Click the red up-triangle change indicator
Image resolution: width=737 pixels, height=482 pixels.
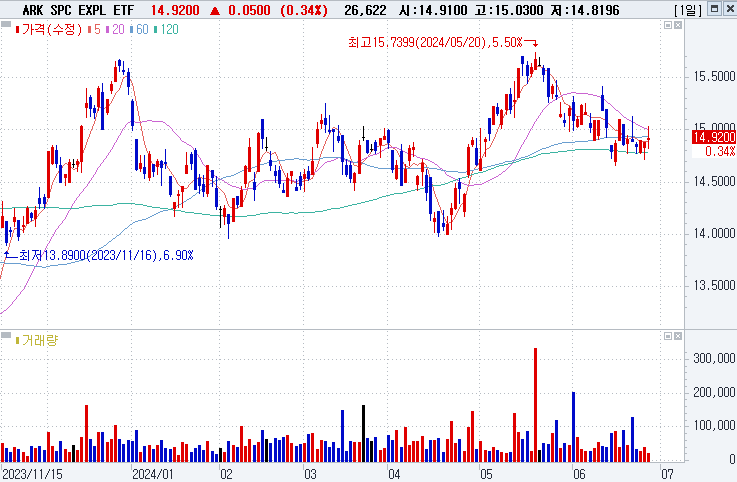214,10
